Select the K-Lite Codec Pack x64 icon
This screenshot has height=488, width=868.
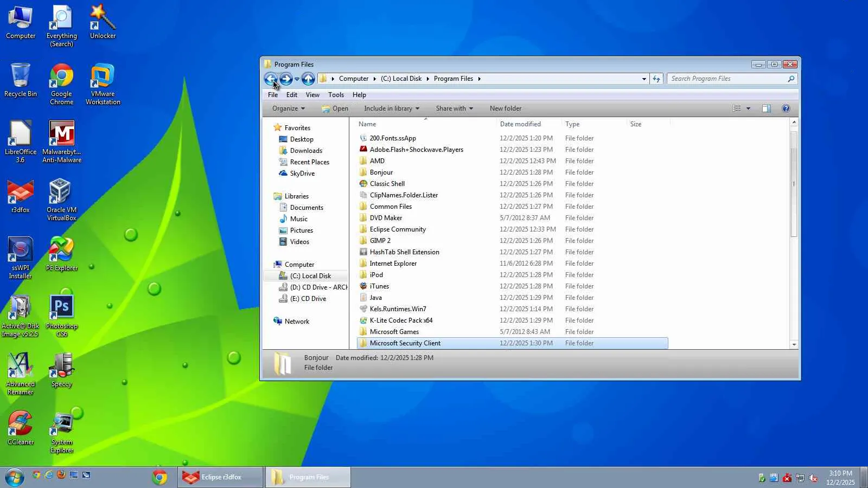click(x=363, y=320)
